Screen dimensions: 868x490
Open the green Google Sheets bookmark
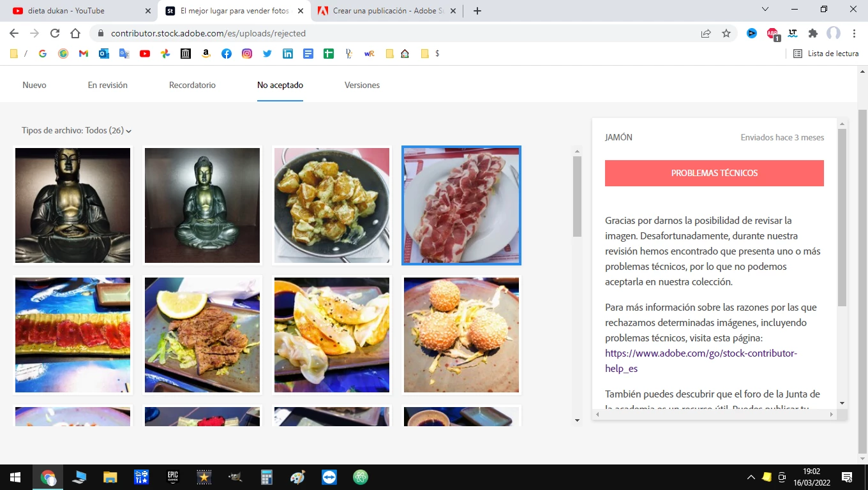tap(329, 54)
